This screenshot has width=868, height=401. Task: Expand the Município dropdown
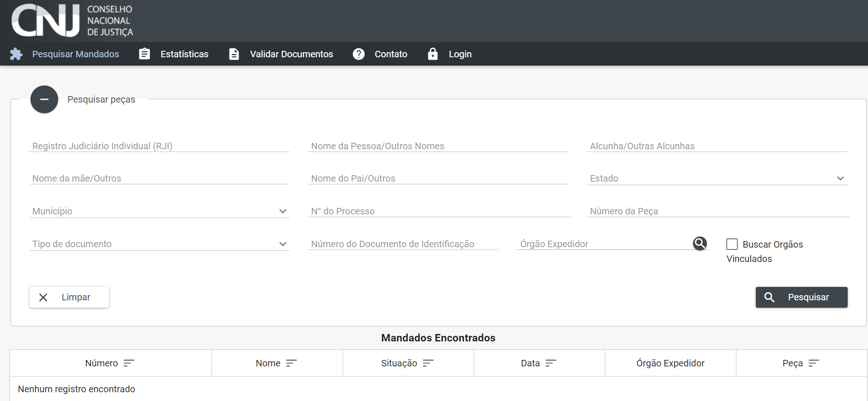pos(159,211)
